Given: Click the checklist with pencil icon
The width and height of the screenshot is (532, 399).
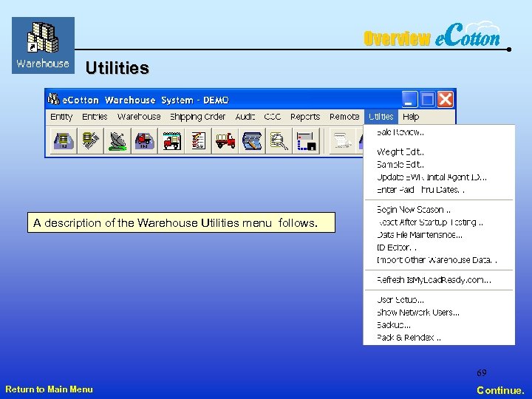Looking at the screenshot, I should coord(198,141).
